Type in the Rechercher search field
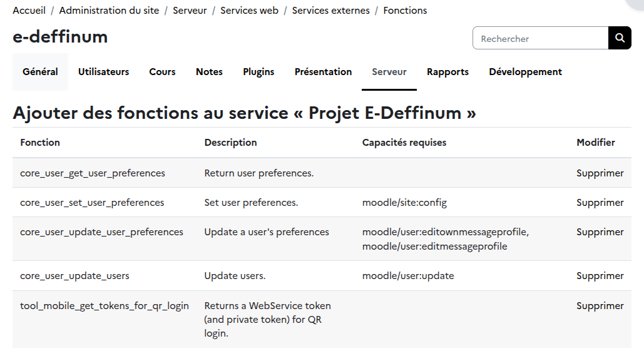This screenshot has height=351, width=644. coord(541,38)
